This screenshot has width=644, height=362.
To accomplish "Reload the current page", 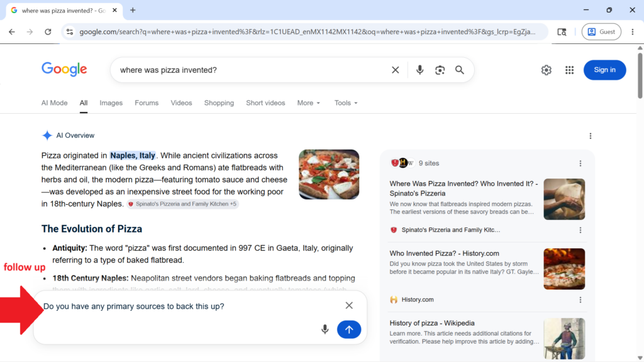I will 48,31.
